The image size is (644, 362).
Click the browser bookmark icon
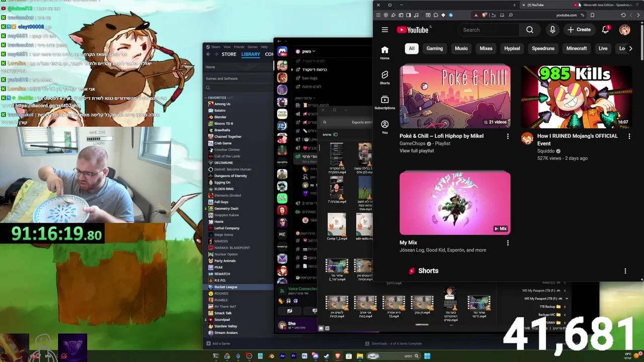click(592, 15)
